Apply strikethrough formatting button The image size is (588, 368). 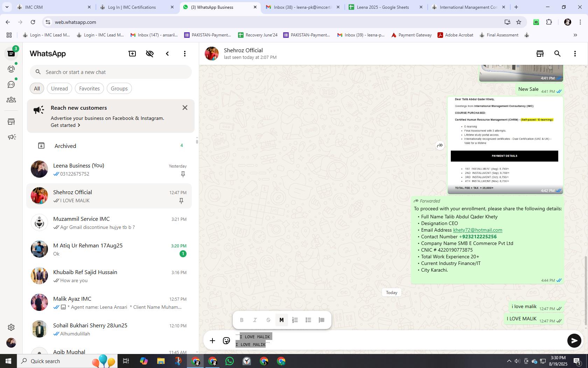(268, 320)
